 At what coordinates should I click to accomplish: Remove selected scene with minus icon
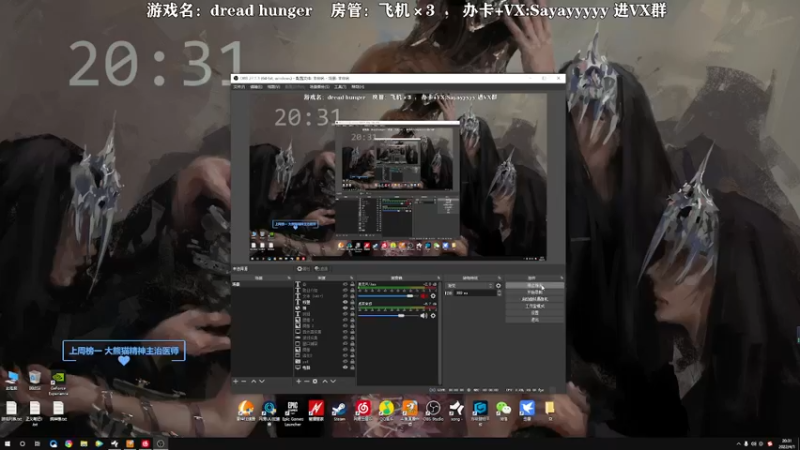point(244,381)
